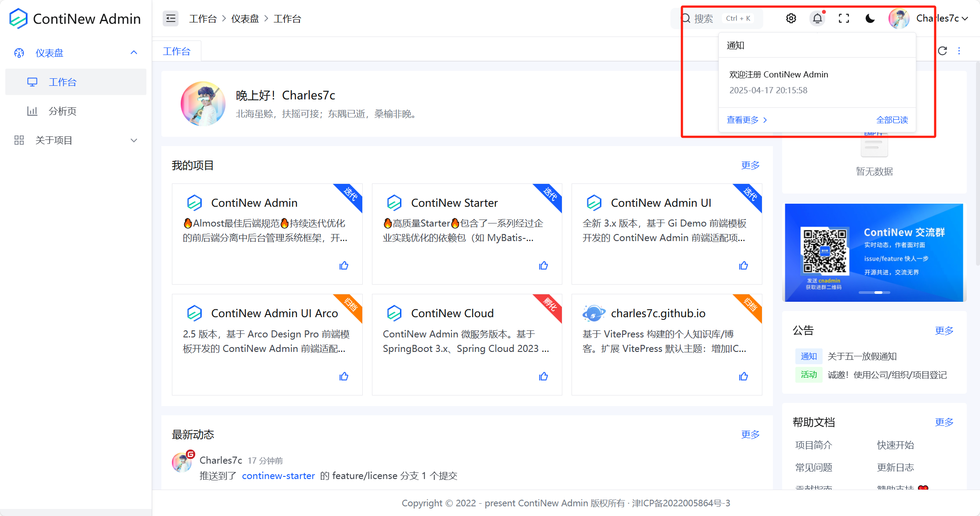980x516 pixels.
Task: Click the dashboard icon beside 仪表盘
Action: 19,53
